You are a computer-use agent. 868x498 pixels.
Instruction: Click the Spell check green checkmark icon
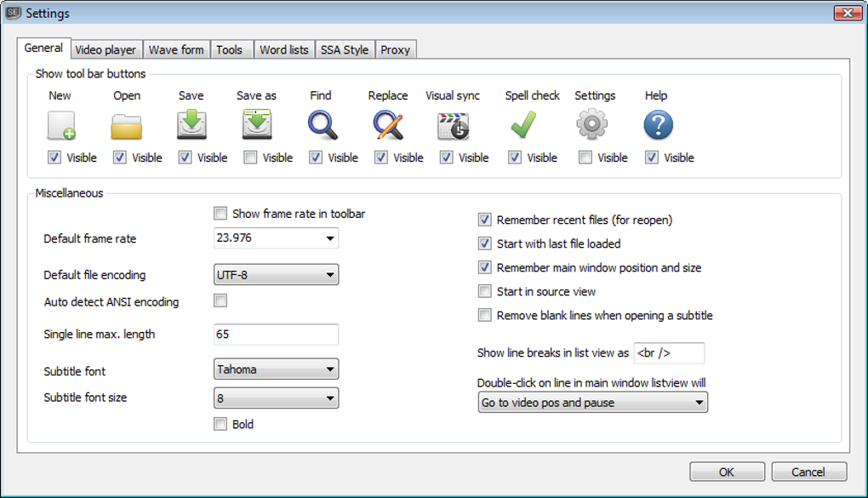pyautogui.click(x=523, y=124)
